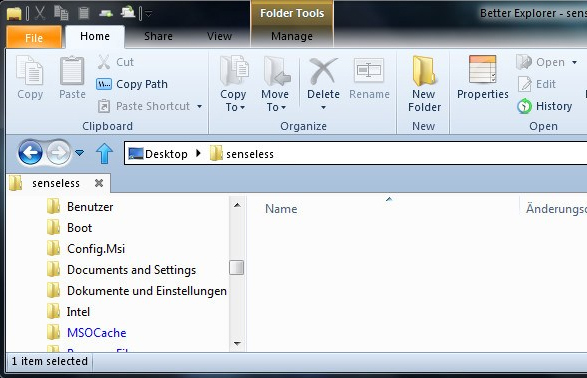This screenshot has width=587, height=378.
Task: Select the Intel folder in tree
Action: [x=69, y=311]
